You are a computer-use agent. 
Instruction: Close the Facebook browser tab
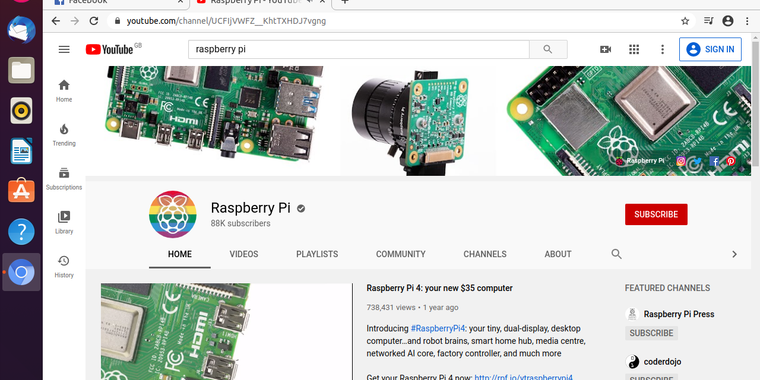(x=180, y=2)
